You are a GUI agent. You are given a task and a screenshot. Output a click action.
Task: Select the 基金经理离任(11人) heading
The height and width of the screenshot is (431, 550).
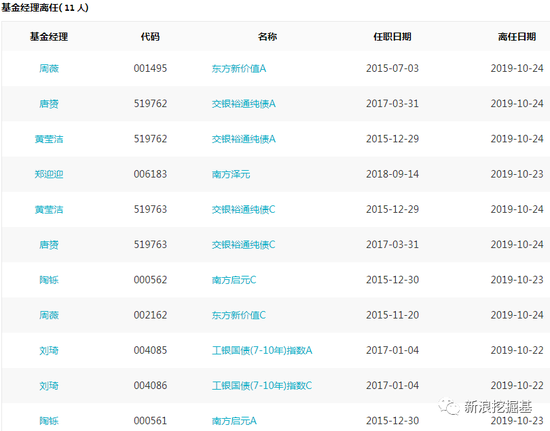45,7
